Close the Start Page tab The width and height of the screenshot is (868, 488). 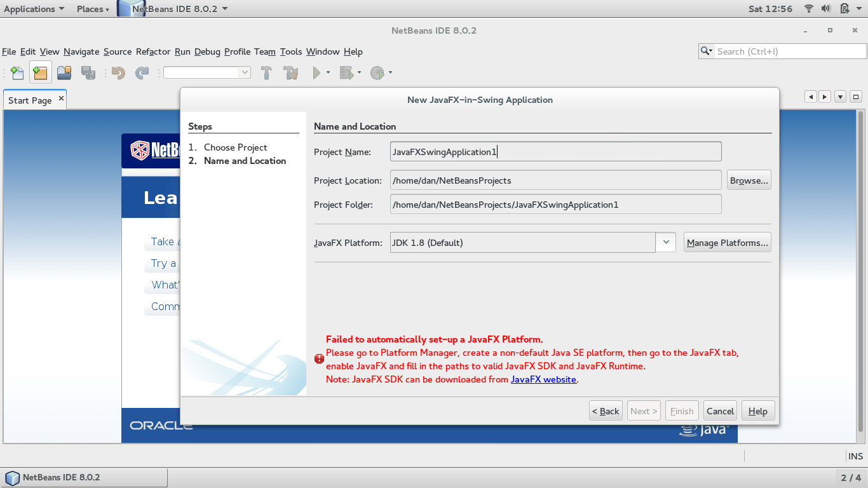click(62, 98)
